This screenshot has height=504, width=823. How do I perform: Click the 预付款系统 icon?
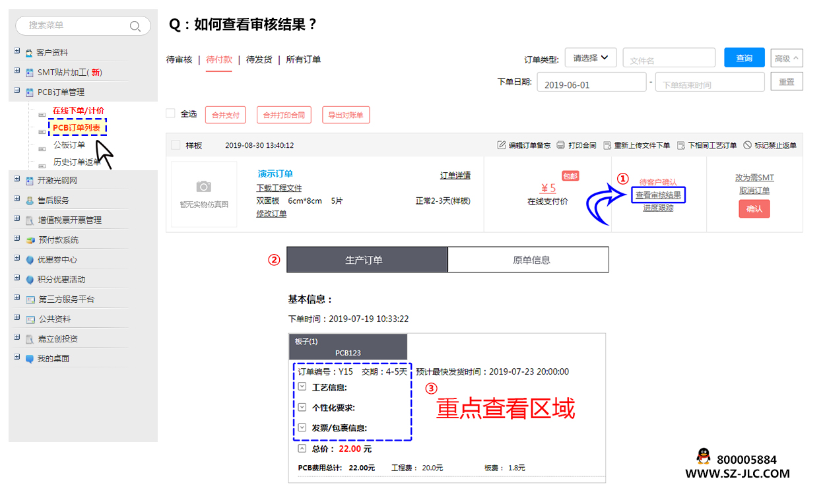29,240
